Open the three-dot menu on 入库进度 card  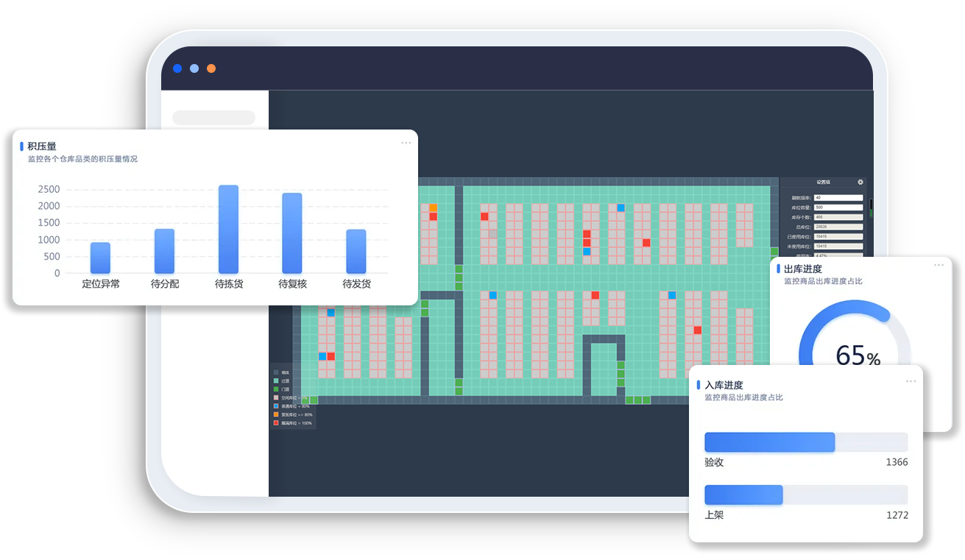tap(911, 381)
